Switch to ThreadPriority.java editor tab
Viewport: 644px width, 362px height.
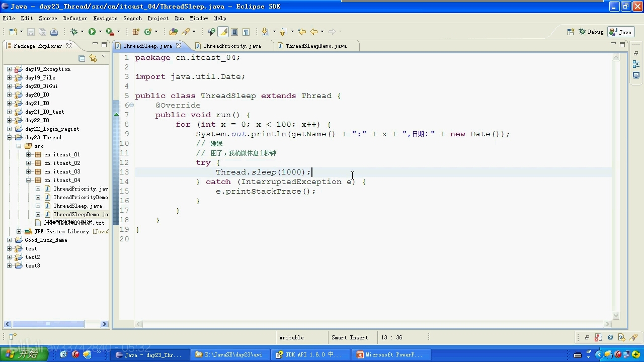(x=232, y=46)
